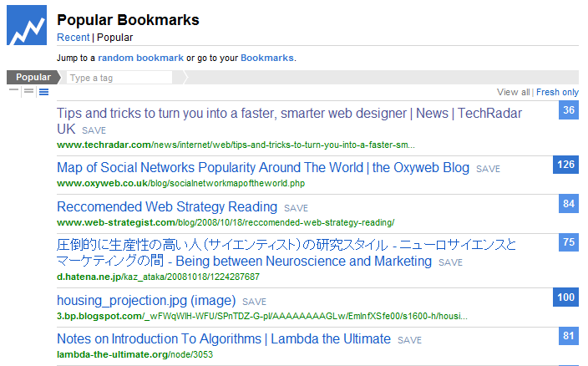Viewport: 588px width, 366px height.
Task: Save the TechRadar web designer bookmark
Action: pyautogui.click(x=94, y=130)
